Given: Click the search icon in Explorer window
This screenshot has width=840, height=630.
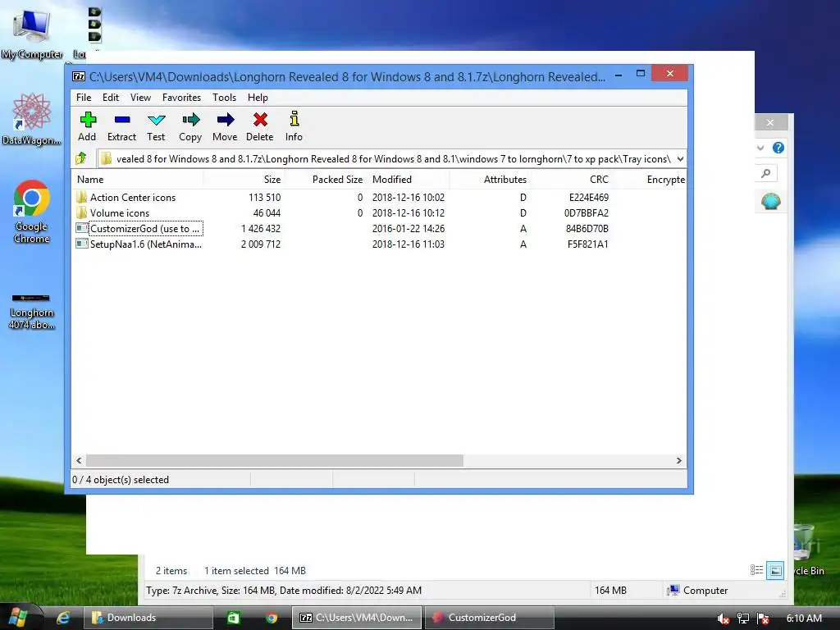Looking at the screenshot, I should tap(766, 173).
